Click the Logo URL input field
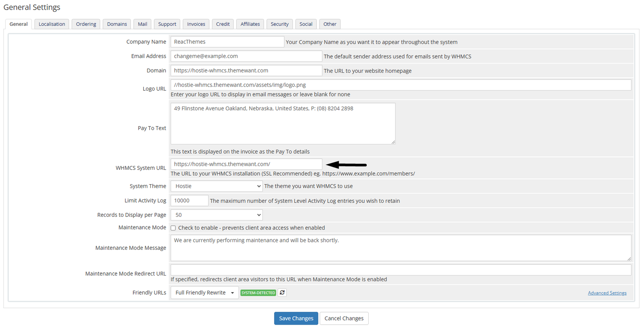Image resolution: width=644 pixels, height=329 pixels. [401, 85]
